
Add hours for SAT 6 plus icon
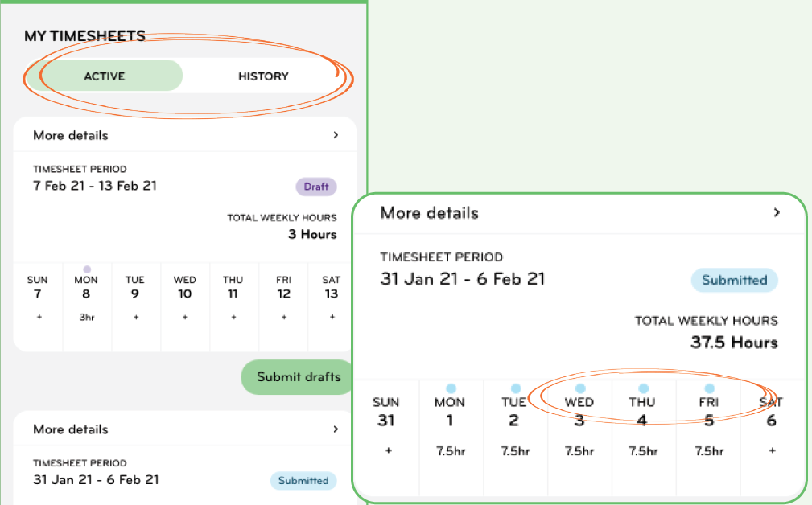click(772, 450)
